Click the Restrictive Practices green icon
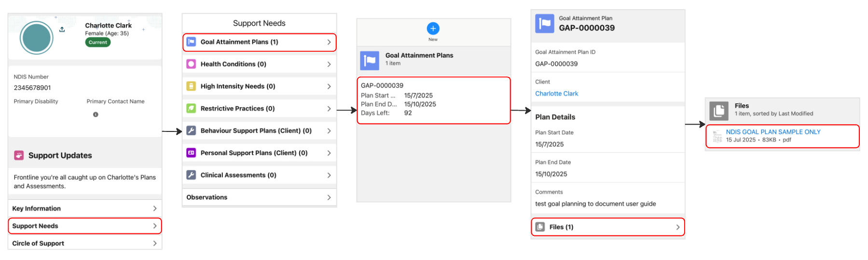This screenshot has height=260, width=868. (x=191, y=109)
